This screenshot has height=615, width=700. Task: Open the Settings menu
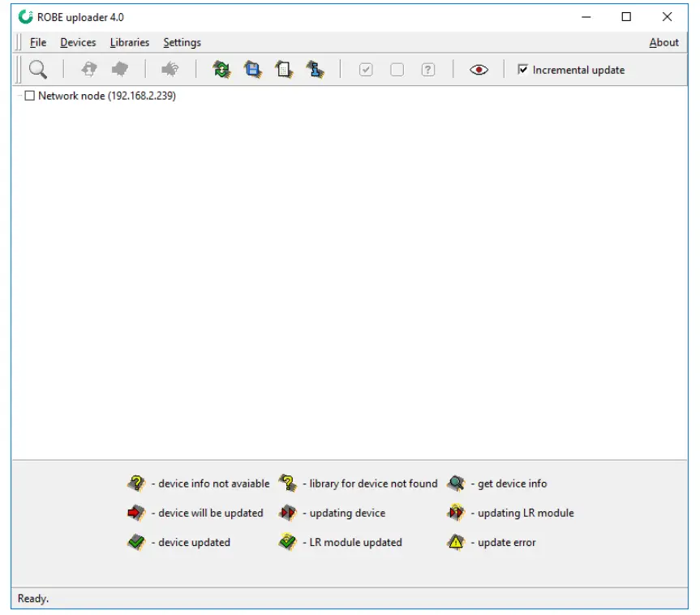[183, 42]
